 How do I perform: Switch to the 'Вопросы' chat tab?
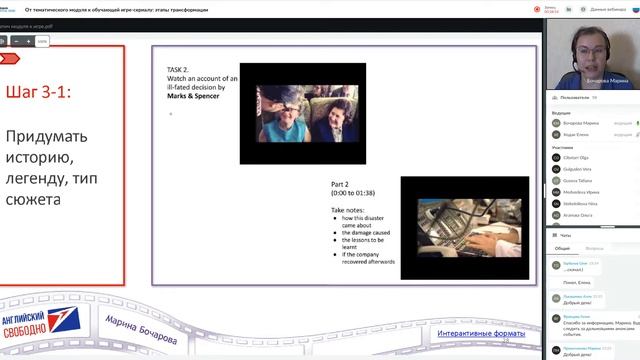(x=594, y=249)
